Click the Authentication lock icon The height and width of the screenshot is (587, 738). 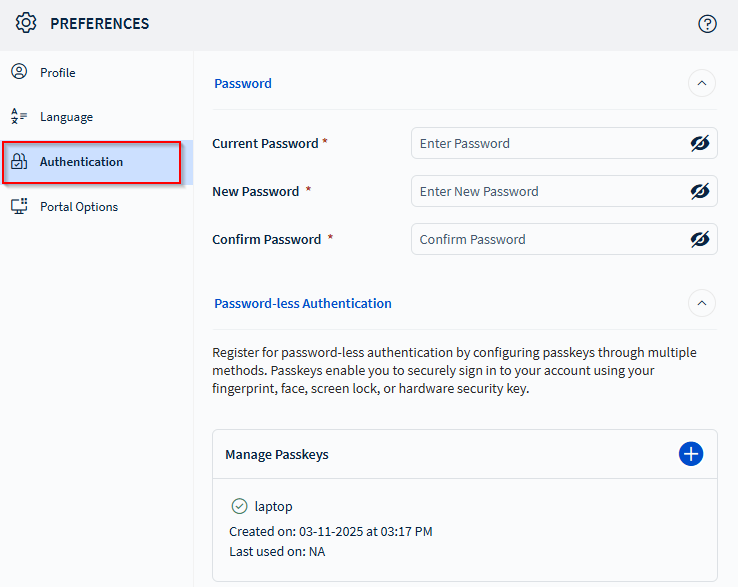(x=19, y=161)
